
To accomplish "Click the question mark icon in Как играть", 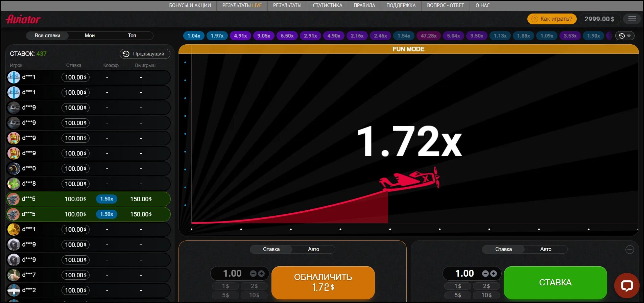I will click(534, 19).
